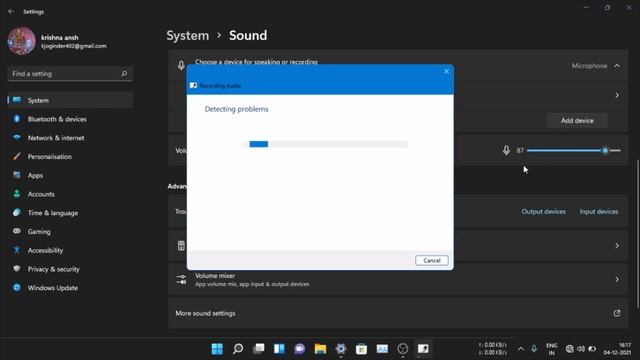Click the Bluetooth icon in sidebar

click(17, 119)
